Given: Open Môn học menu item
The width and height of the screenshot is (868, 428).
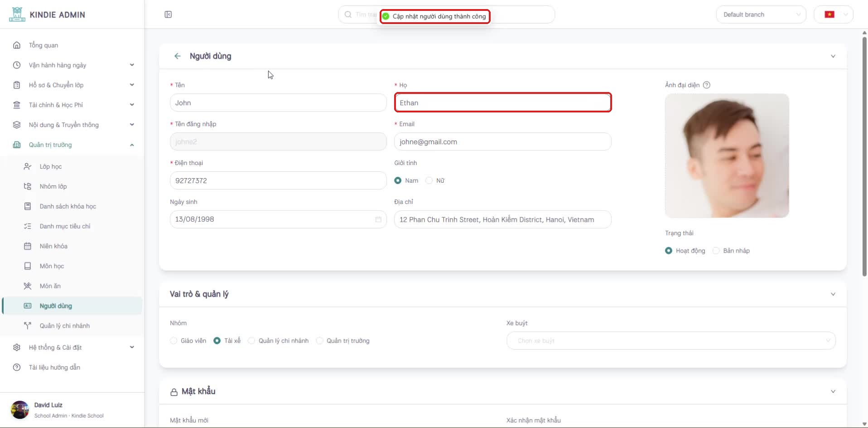Looking at the screenshot, I should 72,266.
